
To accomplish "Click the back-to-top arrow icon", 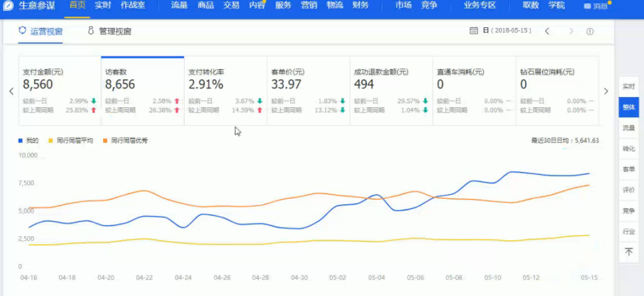I will [x=628, y=252].
